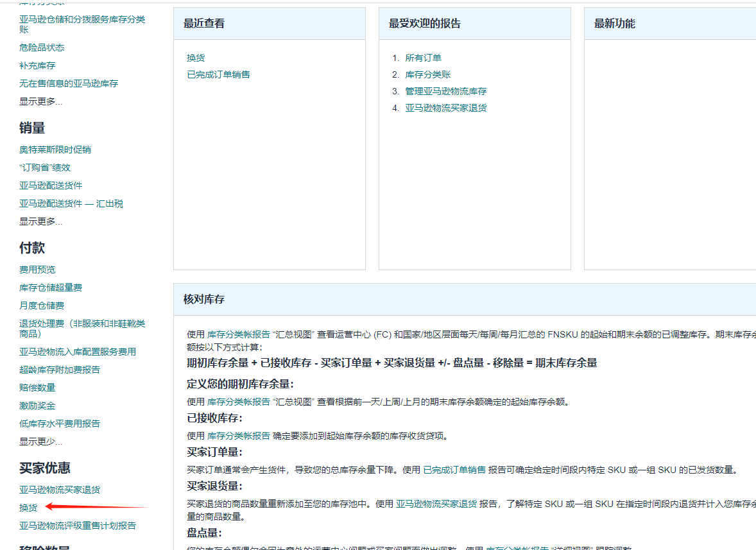This screenshot has width=756, height=550.
Task: Open 超龄库存附加费报告 in the sidebar
Action: 60,370
